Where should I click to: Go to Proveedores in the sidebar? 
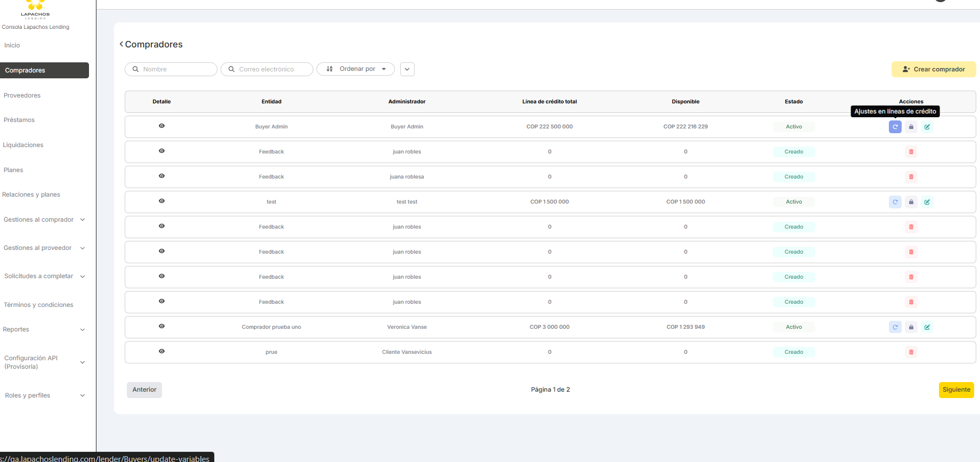click(22, 95)
